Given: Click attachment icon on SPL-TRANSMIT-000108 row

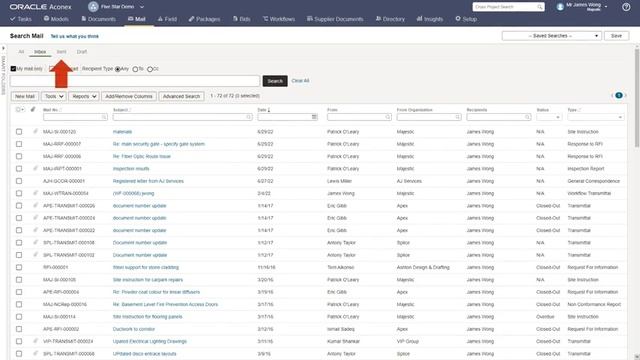Looking at the screenshot, I should (35, 242).
